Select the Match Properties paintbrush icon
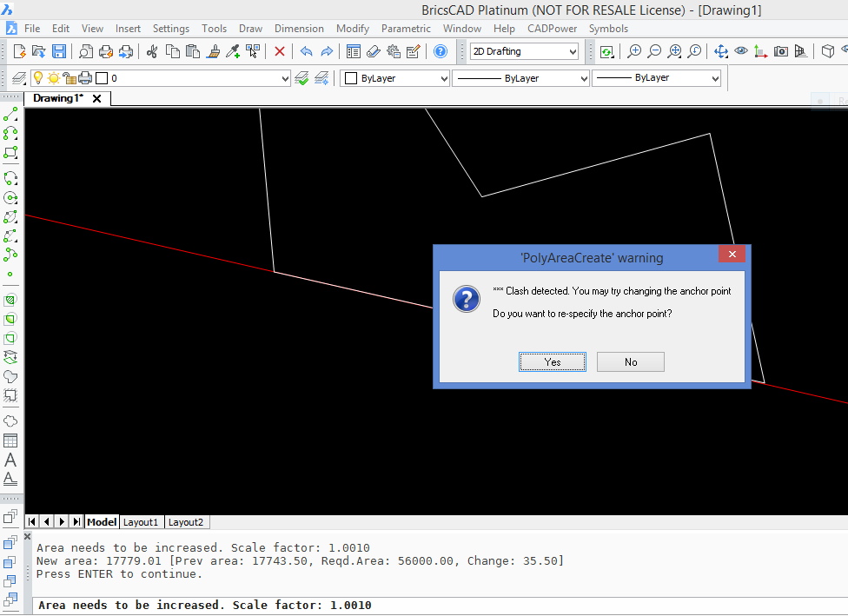The image size is (848, 616). tap(214, 51)
